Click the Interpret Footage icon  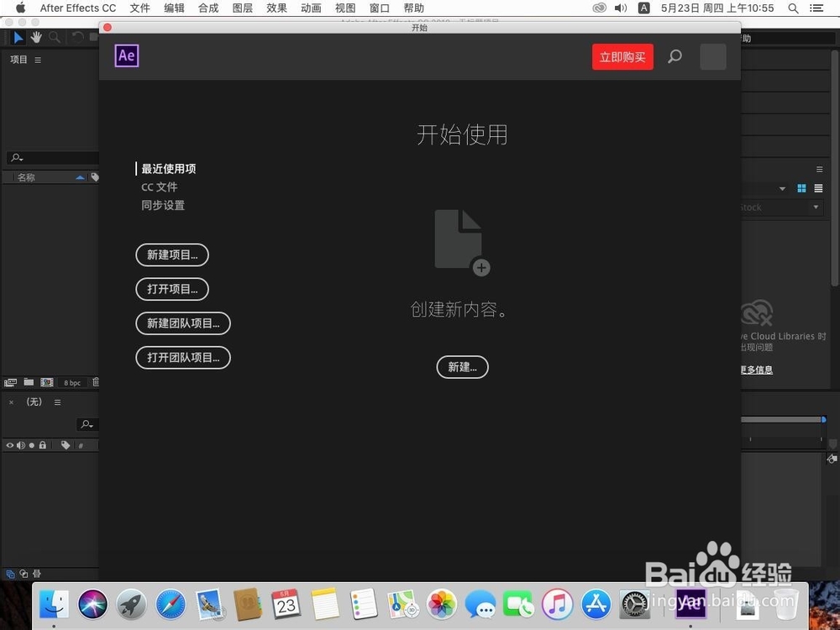[x=10, y=382]
